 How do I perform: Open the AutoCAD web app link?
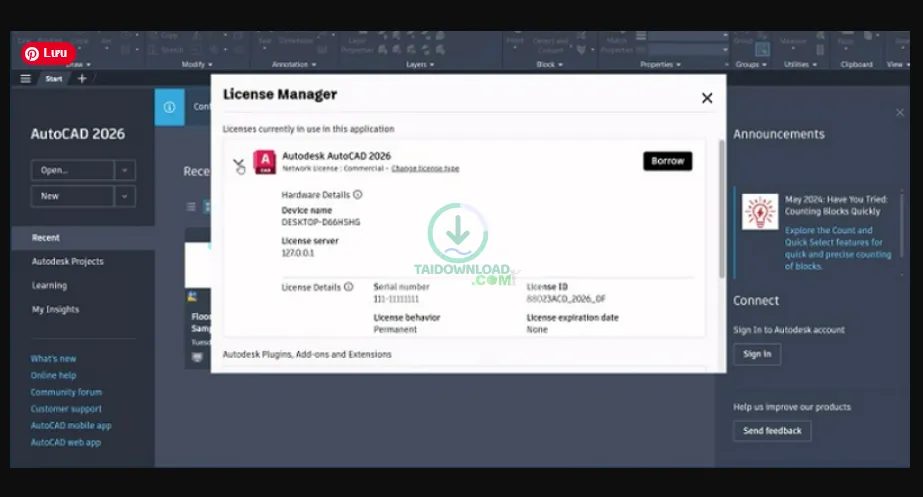point(65,442)
